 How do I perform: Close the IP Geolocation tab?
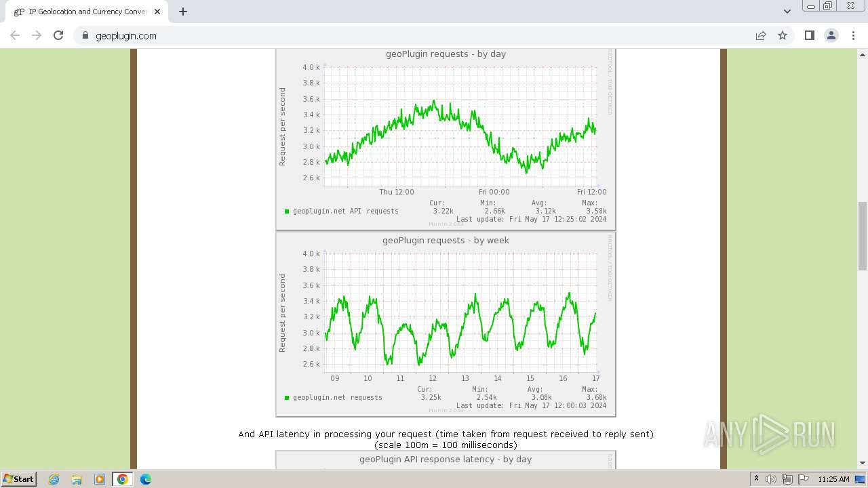[x=157, y=12]
